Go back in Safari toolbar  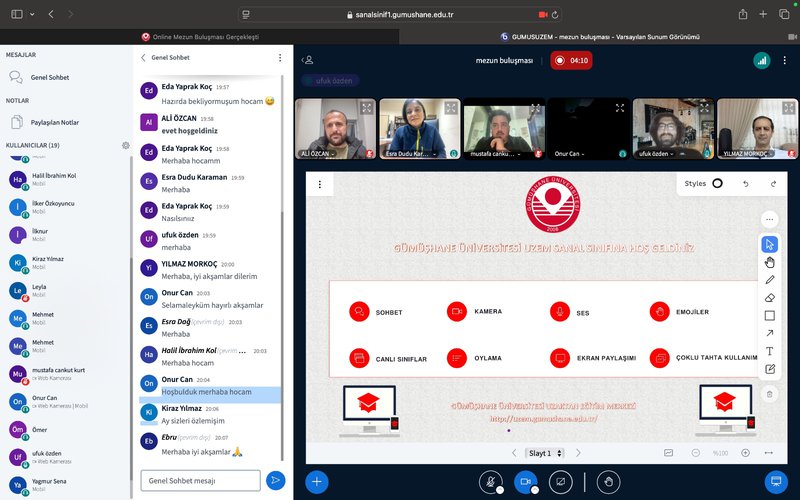pyautogui.click(x=51, y=14)
